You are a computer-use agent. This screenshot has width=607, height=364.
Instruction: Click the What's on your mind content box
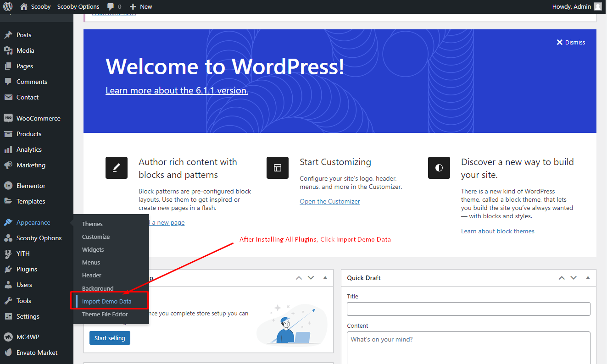tap(468, 348)
